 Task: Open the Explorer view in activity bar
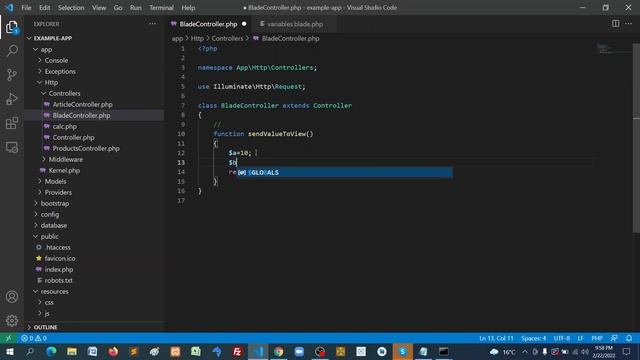click(x=12, y=28)
